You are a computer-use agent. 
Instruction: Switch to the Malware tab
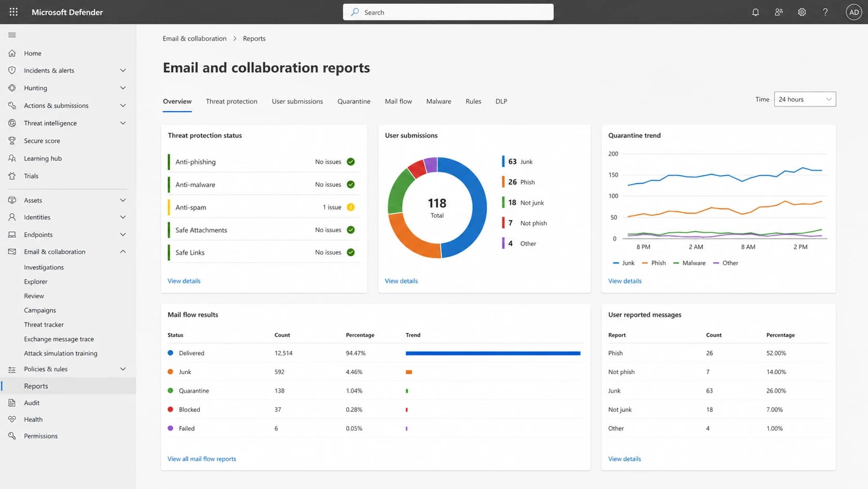point(439,101)
